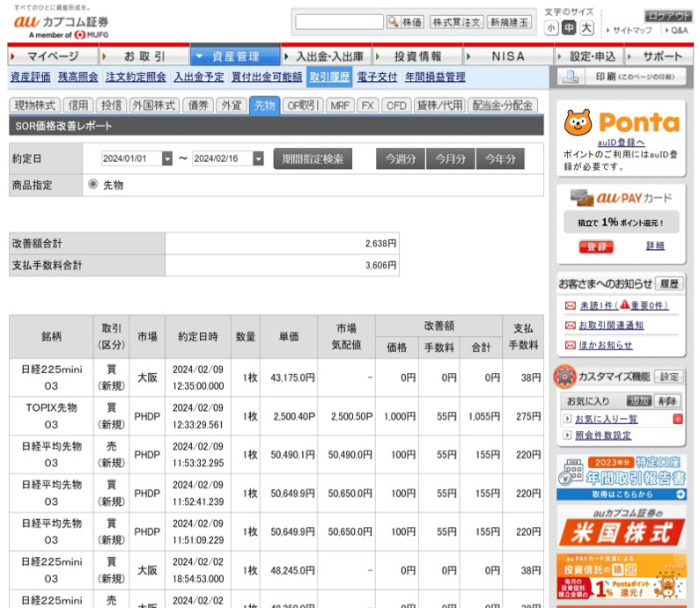Open the 米国株式 banner
700x608 pixels.
[x=621, y=527]
